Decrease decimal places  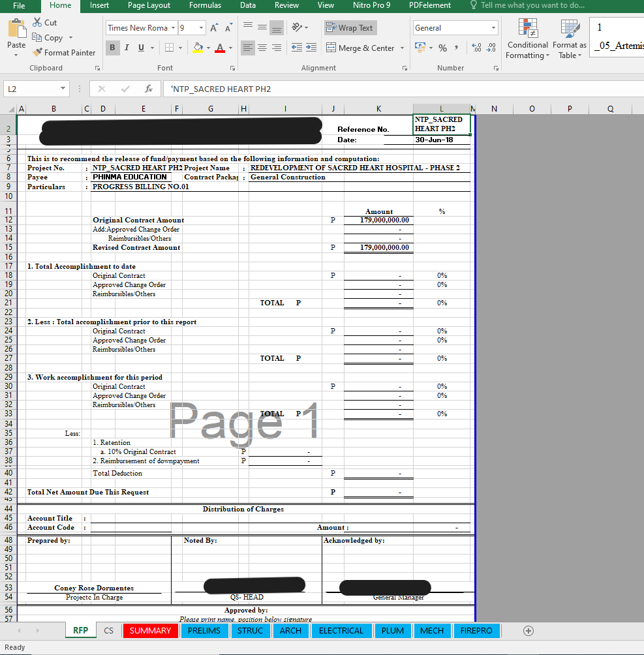coord(491,48)
